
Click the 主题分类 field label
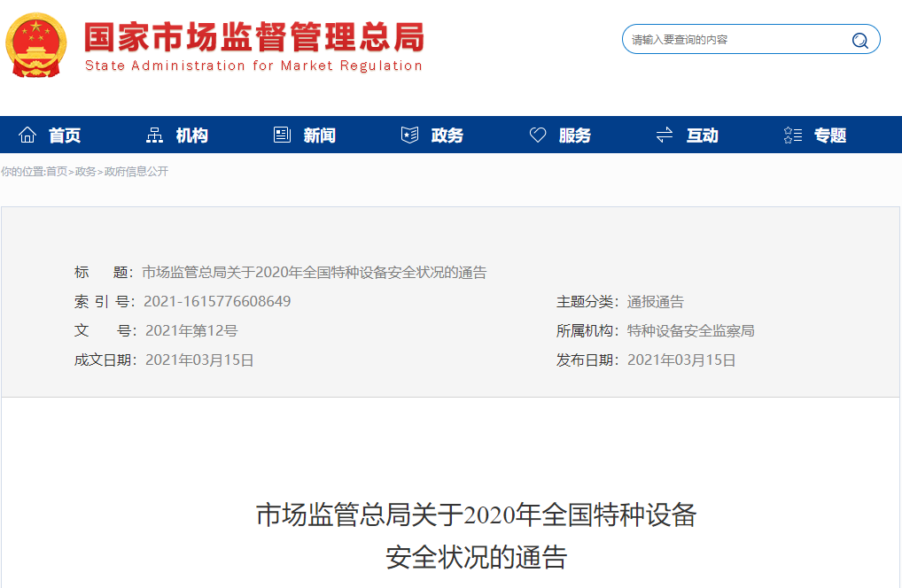point(587,301)
